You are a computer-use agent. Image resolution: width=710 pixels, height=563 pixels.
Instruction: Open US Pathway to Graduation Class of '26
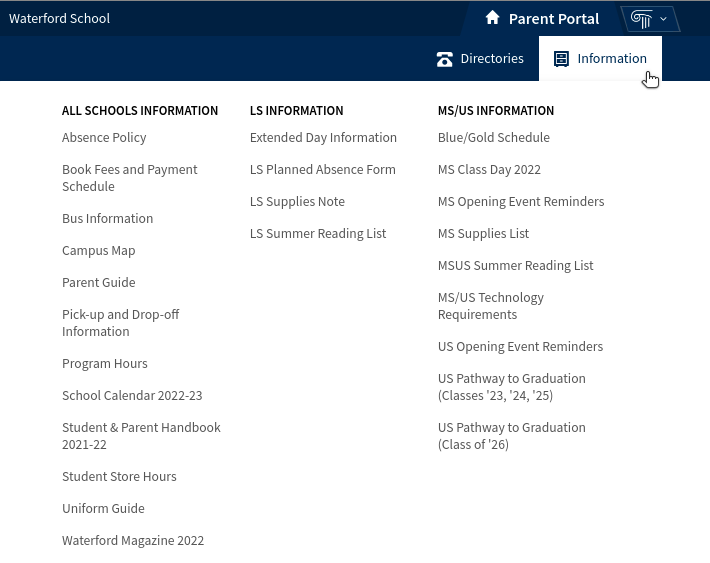tap(511, 436)
